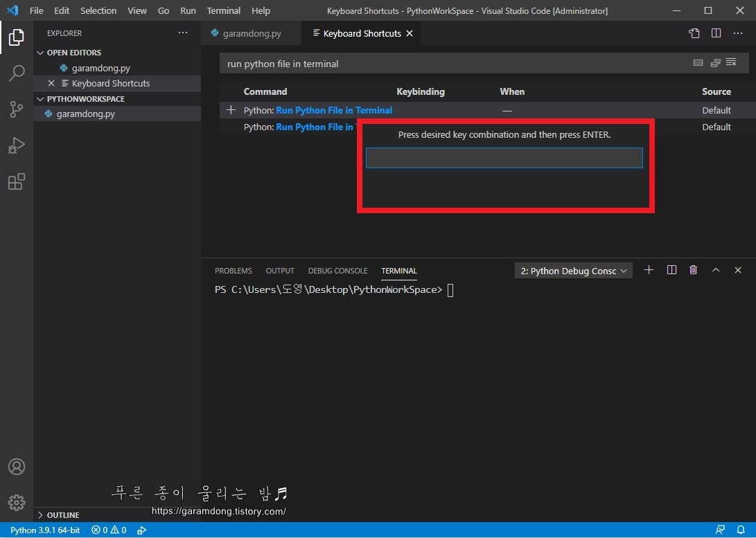Screen dimensions: 756x538
Task: Split the terminal panel
Action: coord(671,270)
